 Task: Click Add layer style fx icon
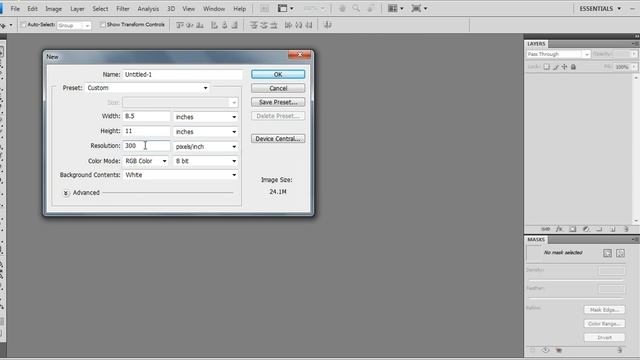(559, 229)
